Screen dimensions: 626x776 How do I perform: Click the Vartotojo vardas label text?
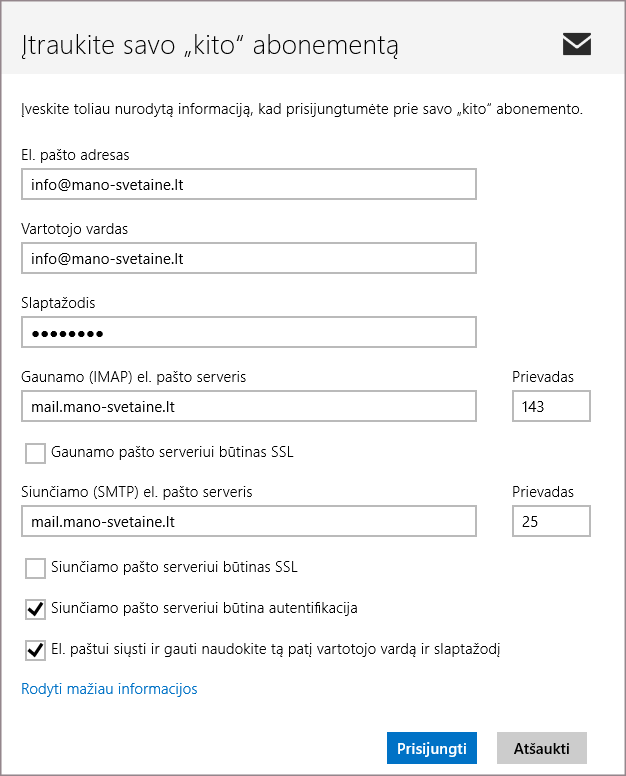coord(74,229)
